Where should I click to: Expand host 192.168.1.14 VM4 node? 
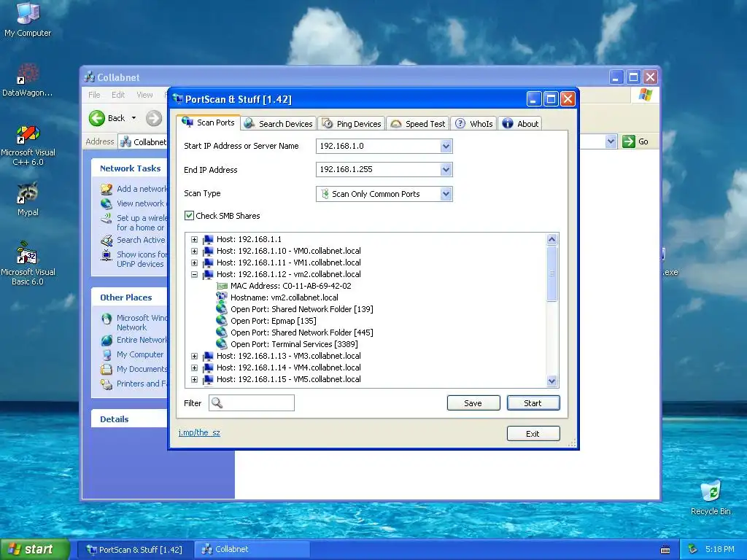194,367
